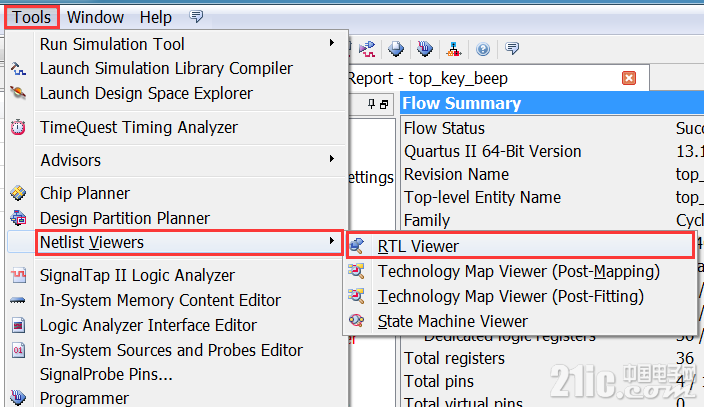The image size is (704, 407).
Task: Click the In-System Memory Content Editor icon
Action: [x=18, y=300]
